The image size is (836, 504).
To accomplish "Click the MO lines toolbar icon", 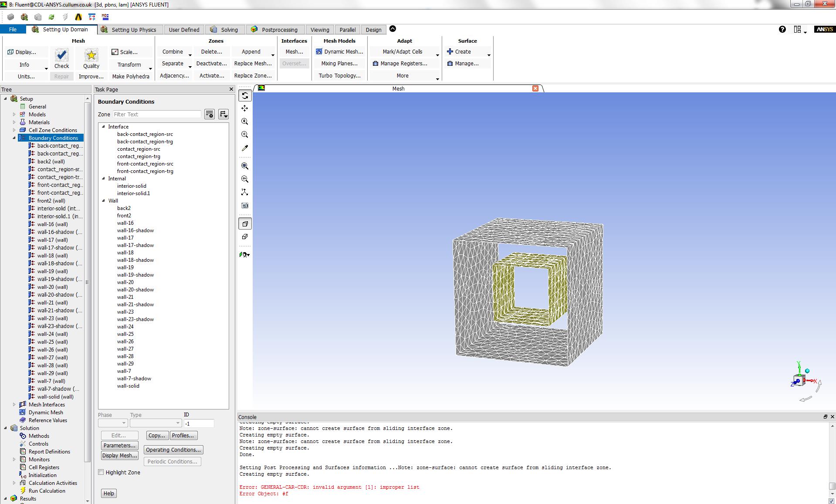I will pyautogui.click(x=105, y=17).
